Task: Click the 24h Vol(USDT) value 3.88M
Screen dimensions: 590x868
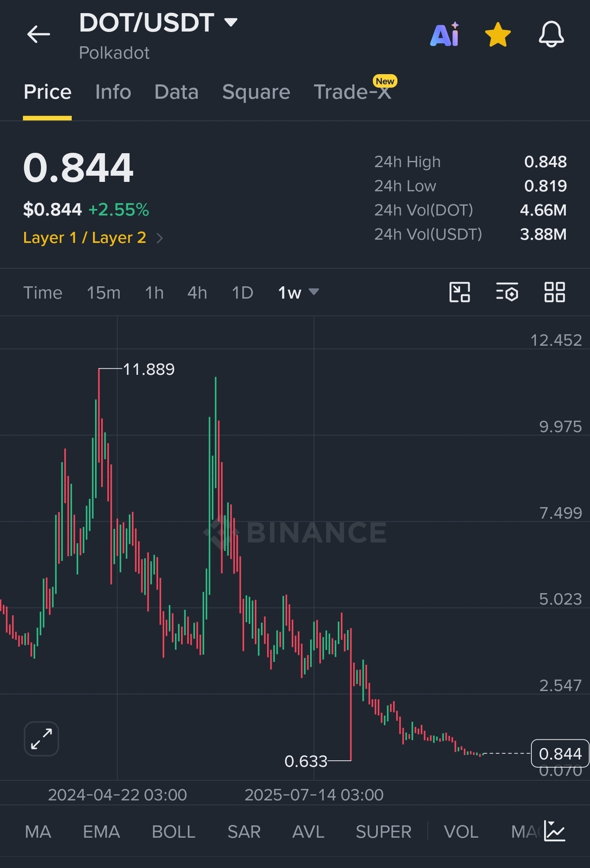Action: [543, 234]
